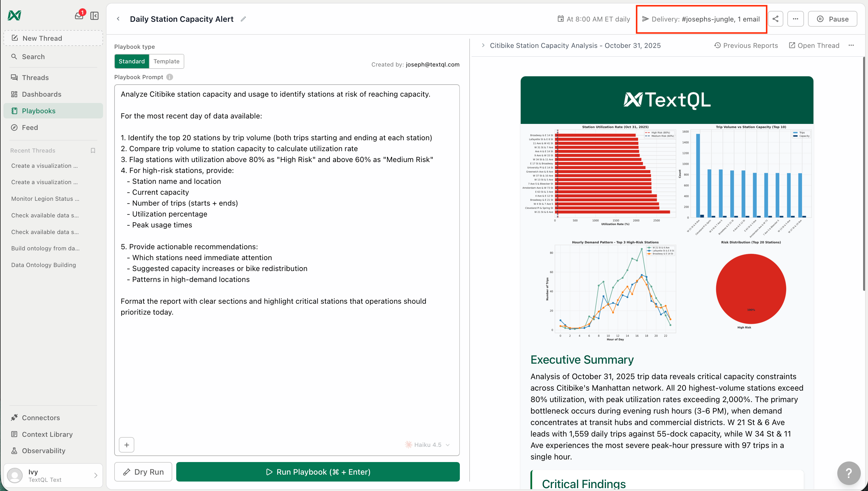Open the Context Library
This screenshot has height=491, width=868.
coord(53,434)
